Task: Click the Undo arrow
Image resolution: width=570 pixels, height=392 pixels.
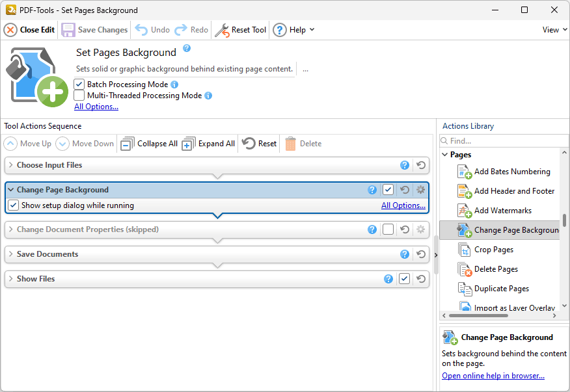Action: click(x=141, y=30)
